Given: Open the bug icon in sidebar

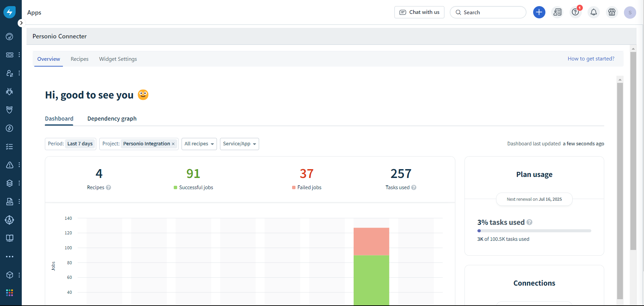Looking at the screenshot, I should 10,91.
